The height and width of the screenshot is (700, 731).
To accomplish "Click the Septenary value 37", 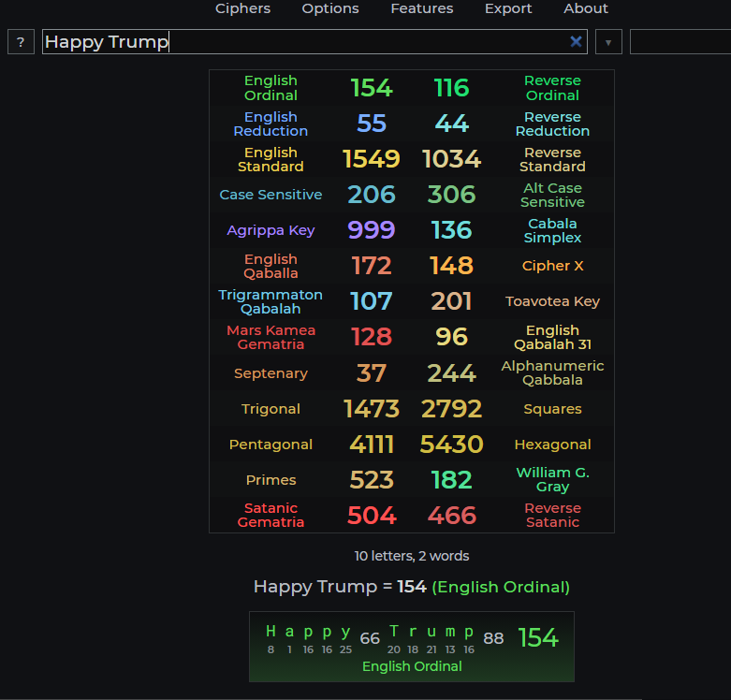I will coord(372,372).
